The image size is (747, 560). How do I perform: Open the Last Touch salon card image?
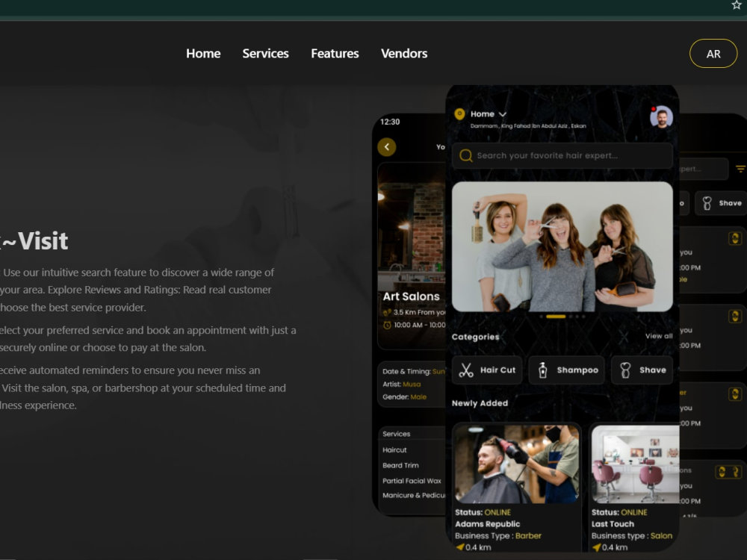click(635, 464)
